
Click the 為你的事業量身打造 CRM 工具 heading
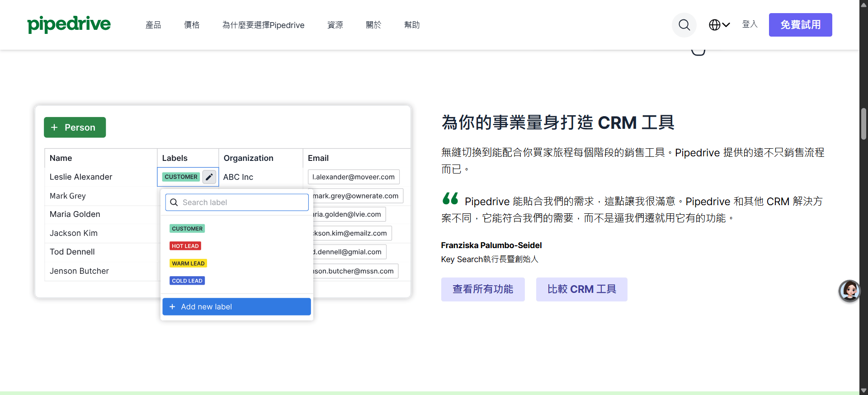(558, 122)
